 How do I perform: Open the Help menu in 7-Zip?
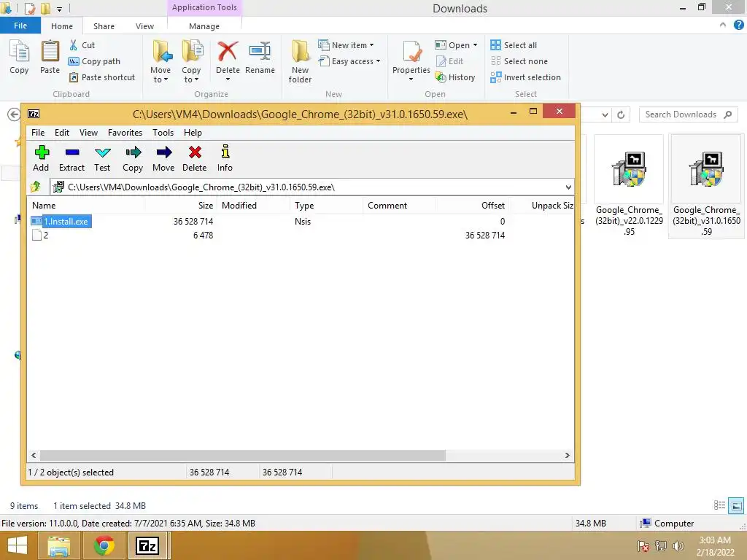pos(193,133)
